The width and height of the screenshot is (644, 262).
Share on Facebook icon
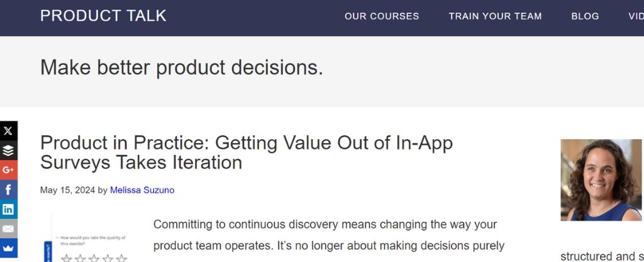(8, 190)
